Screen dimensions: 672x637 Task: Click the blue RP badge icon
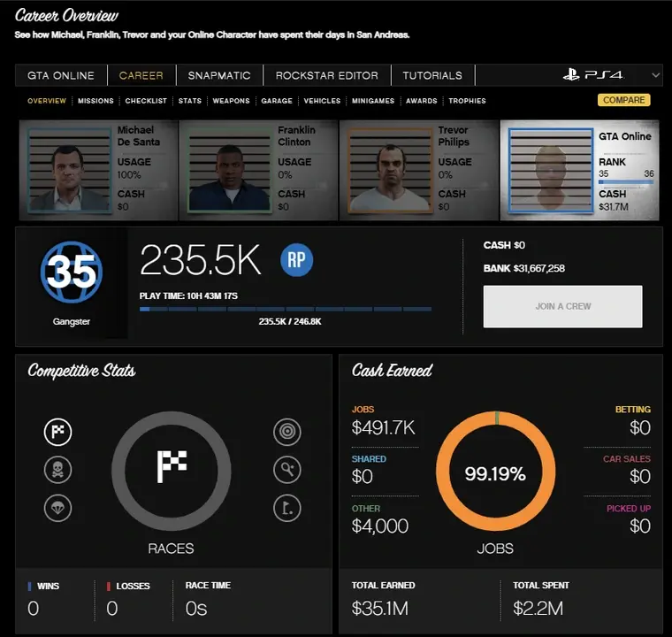pyautogui.click(x=297, y=260)
